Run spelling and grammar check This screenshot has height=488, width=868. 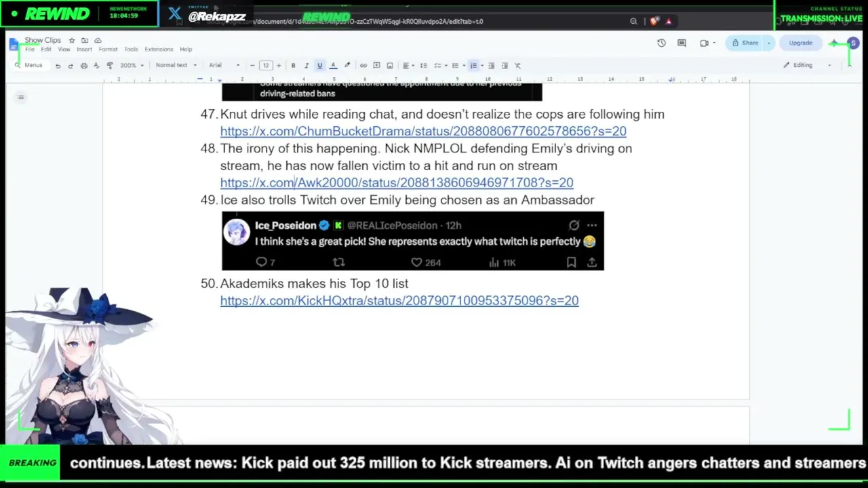[x=96, y=66]
